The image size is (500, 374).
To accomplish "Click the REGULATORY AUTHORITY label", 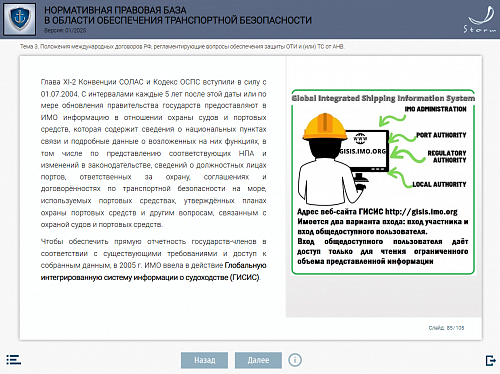I will coord(447,156).
